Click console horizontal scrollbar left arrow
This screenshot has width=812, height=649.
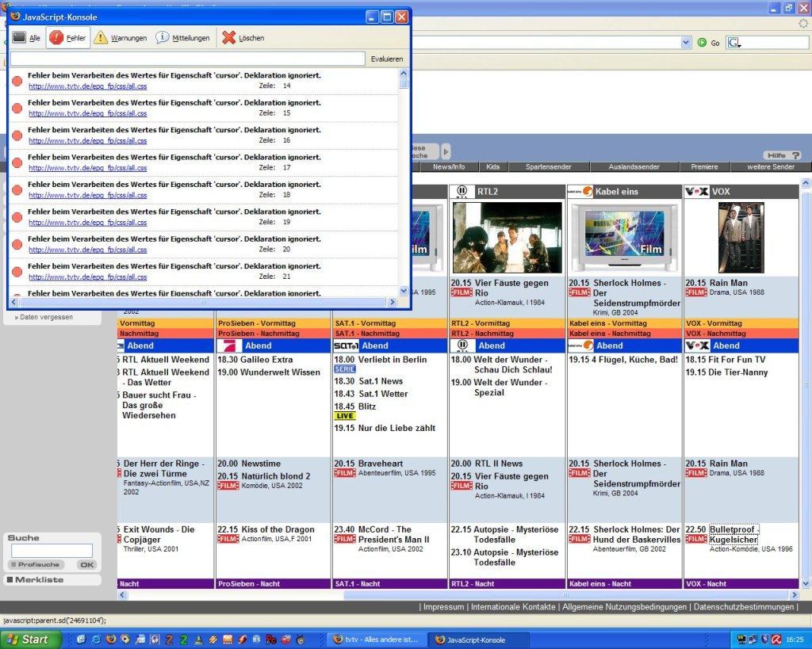14,302
